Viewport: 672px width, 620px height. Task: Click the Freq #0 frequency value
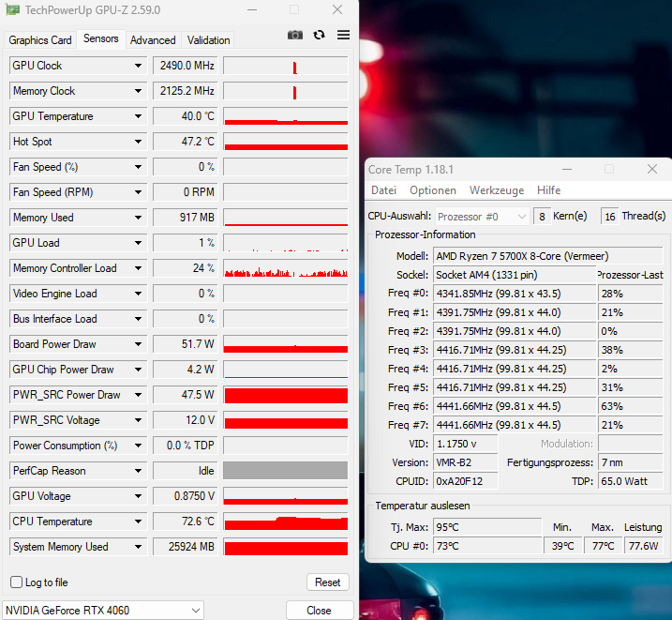click(515, 294)
